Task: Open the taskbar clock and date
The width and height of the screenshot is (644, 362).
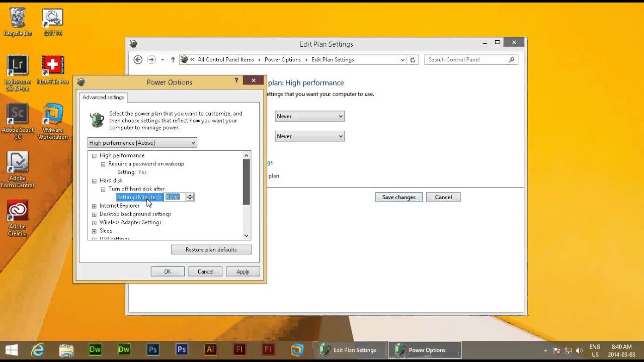Action: [x=621, y=350]
